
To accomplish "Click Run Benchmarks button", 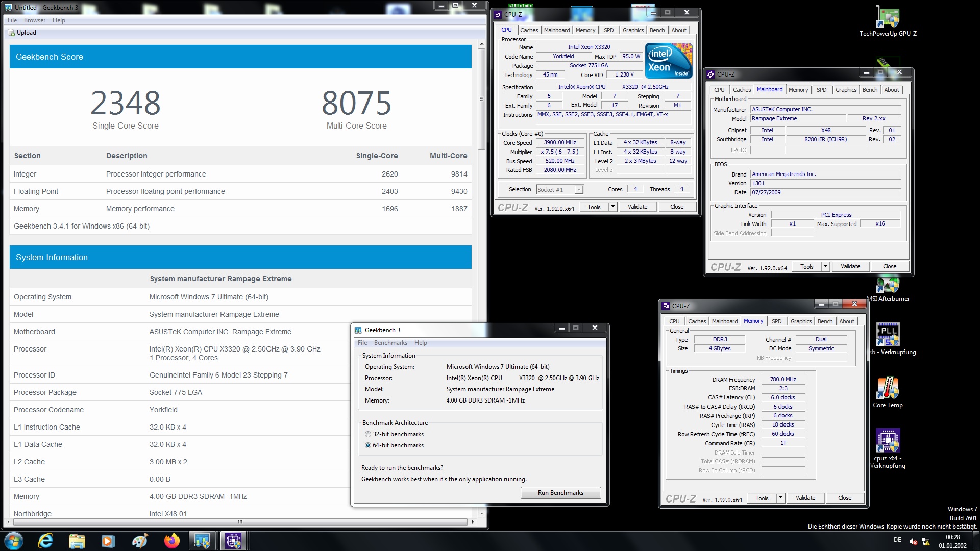I will point(560,493).
